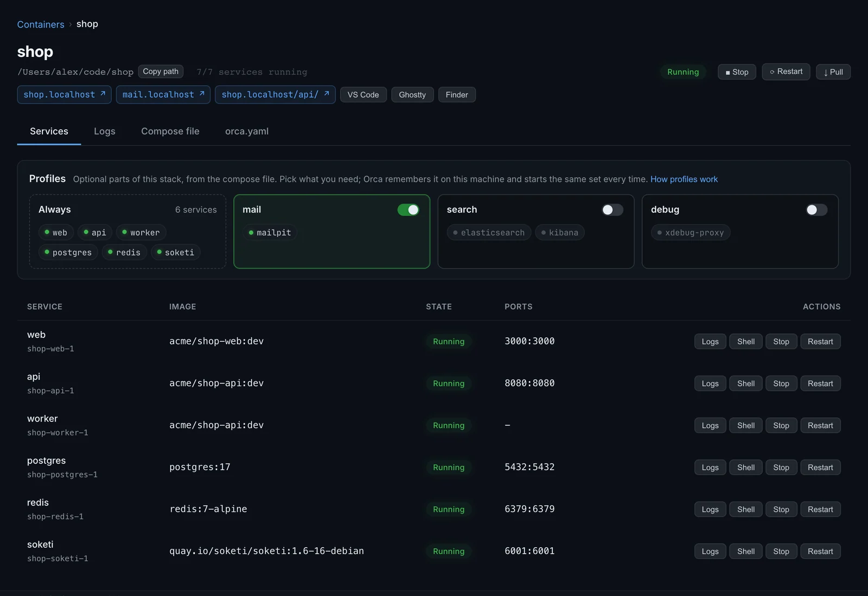868x596 pixels.
Task: Enable the debug profile switch
Action: pyautogui.click(x=816, y=210)
